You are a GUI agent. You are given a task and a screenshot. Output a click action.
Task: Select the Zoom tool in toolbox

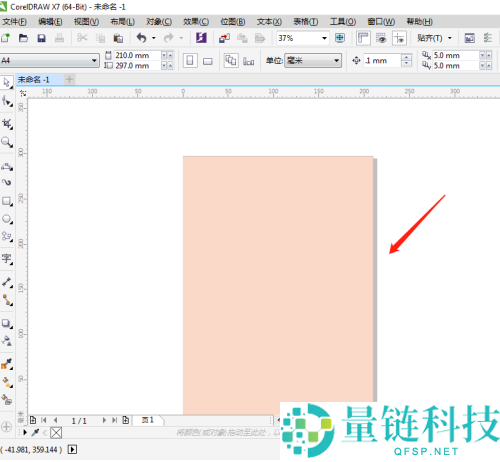pyautogui.click(x=7, y=142)
